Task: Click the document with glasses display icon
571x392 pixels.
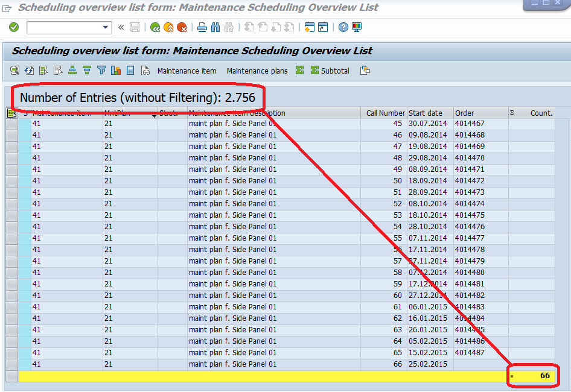Action: coord(145,71)
